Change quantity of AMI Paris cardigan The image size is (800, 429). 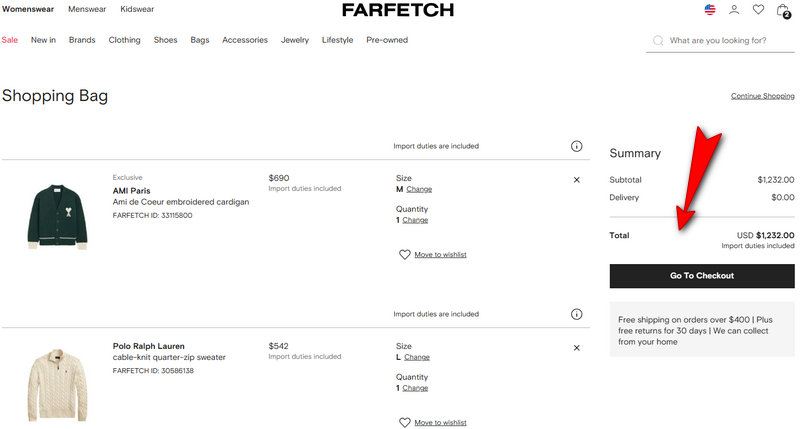tap(415, 220)
